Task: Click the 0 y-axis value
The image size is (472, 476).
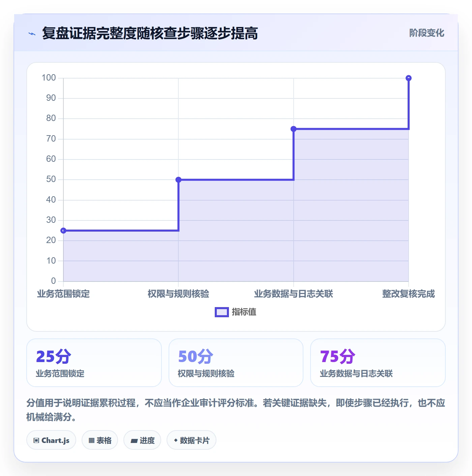Action: pos(53,281)
